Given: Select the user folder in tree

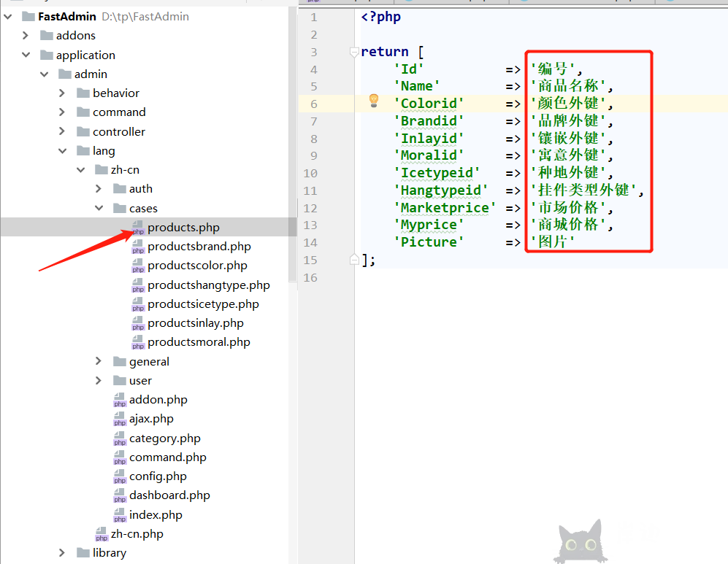Looking at the screenshot, I should coord(140,381).
